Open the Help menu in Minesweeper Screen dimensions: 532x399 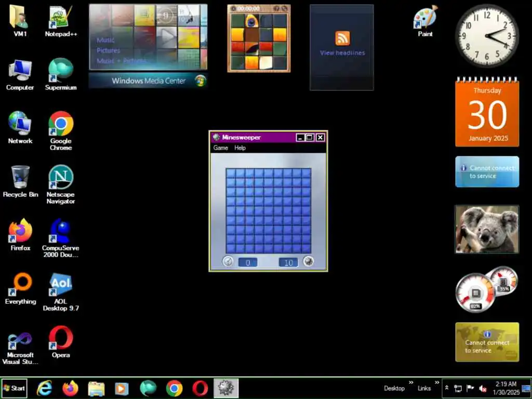(x=240, y=148)
